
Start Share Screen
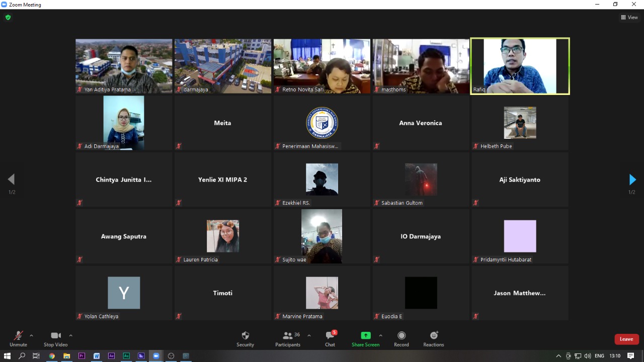[x=365, y=339]
